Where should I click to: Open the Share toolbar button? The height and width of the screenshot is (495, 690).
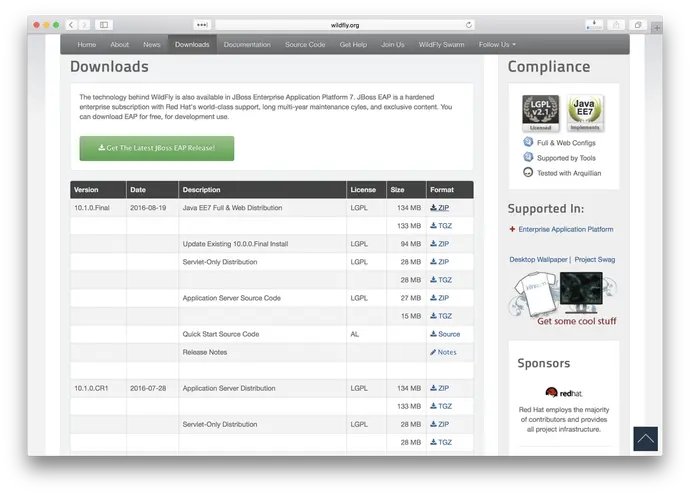(x=616, y=25)
